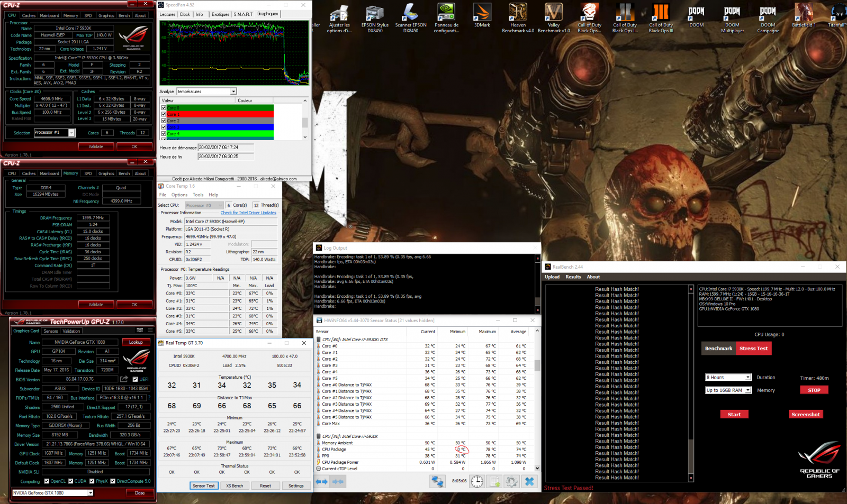Open Core Temp Options menu
Image resolution: width=847 pixels, height=504 pixels.
click(x=179, y=195)
